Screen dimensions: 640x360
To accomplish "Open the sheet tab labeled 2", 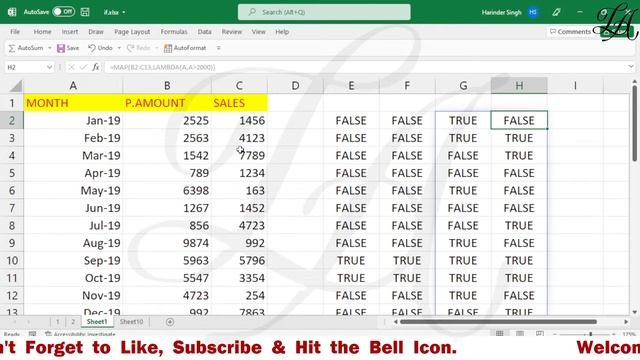I will click(73, 322).
